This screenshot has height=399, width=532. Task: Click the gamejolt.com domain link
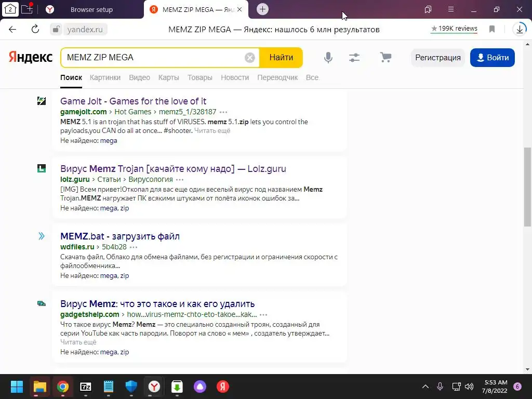coord(84,112)
